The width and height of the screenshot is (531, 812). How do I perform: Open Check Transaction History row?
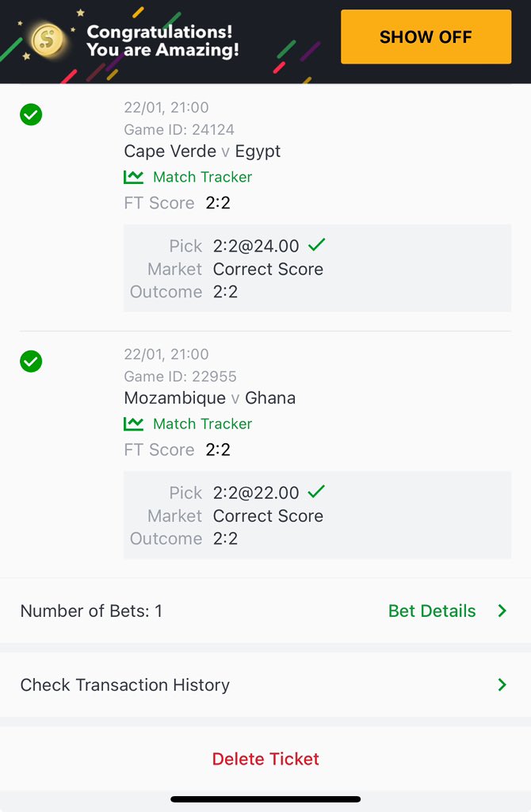coord(265,684)
